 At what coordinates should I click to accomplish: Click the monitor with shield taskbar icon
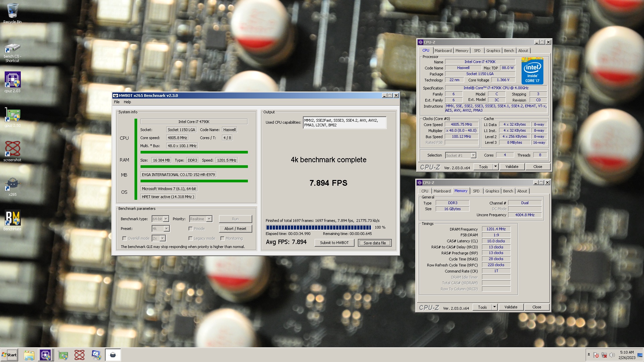[x=96, y=355]
